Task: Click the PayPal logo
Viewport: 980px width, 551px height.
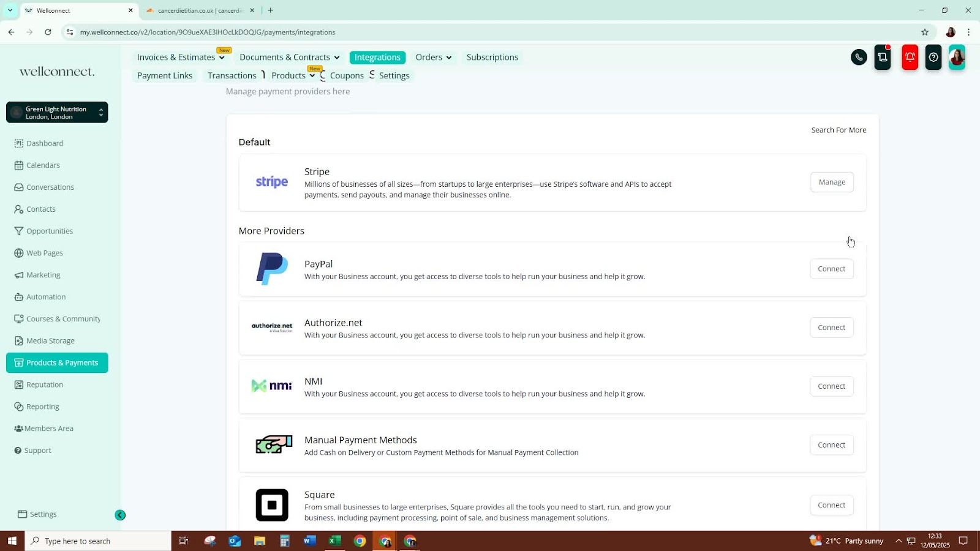Action: point(272,269)
